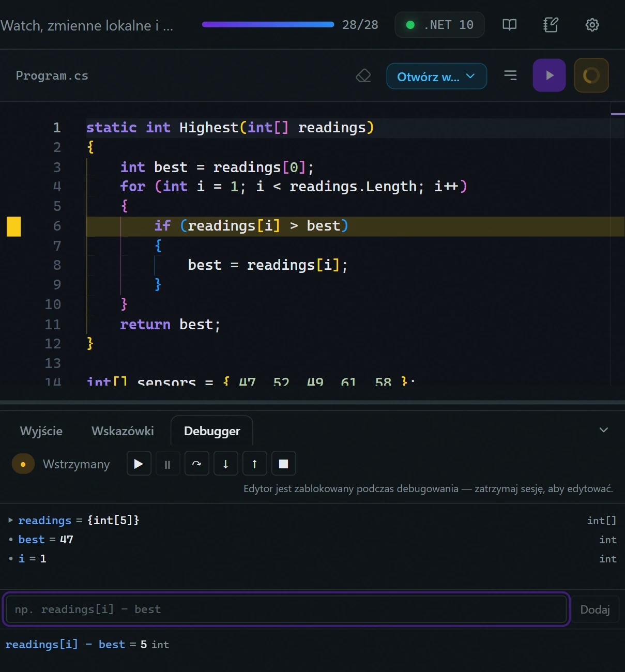
Task: Open the hamburger menu lines icon
Action: click(510, 75)
